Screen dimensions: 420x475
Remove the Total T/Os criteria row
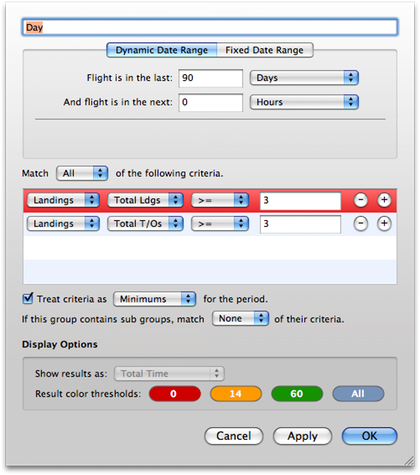click(x=361, y=224)
